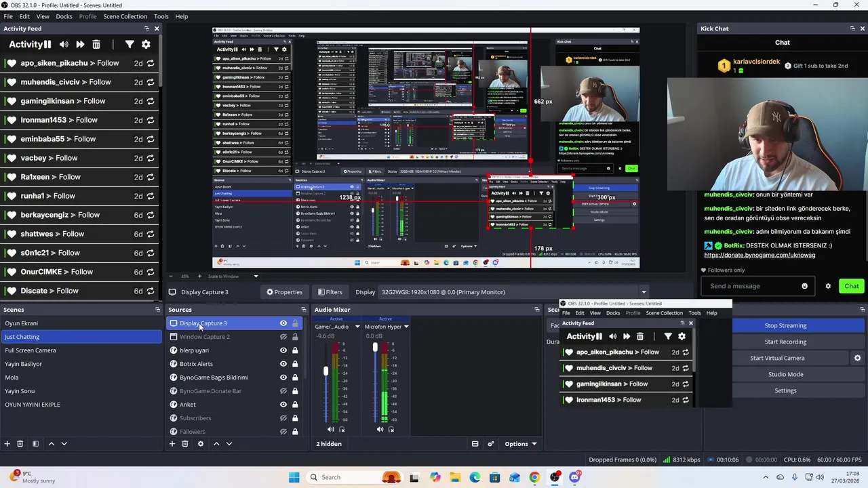Mute alert sounds in left Activity Feed
This screenshot has width=868, height=488.
tap(64, 44)
